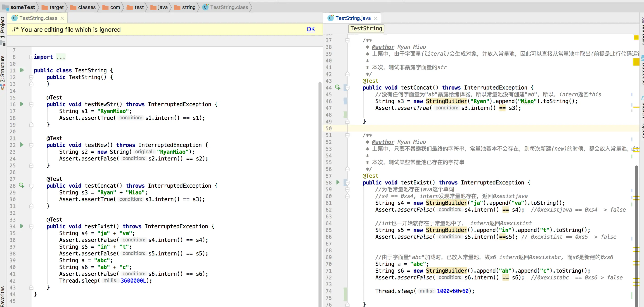
Task: Close the TestString.class tab
Action: 62,18
